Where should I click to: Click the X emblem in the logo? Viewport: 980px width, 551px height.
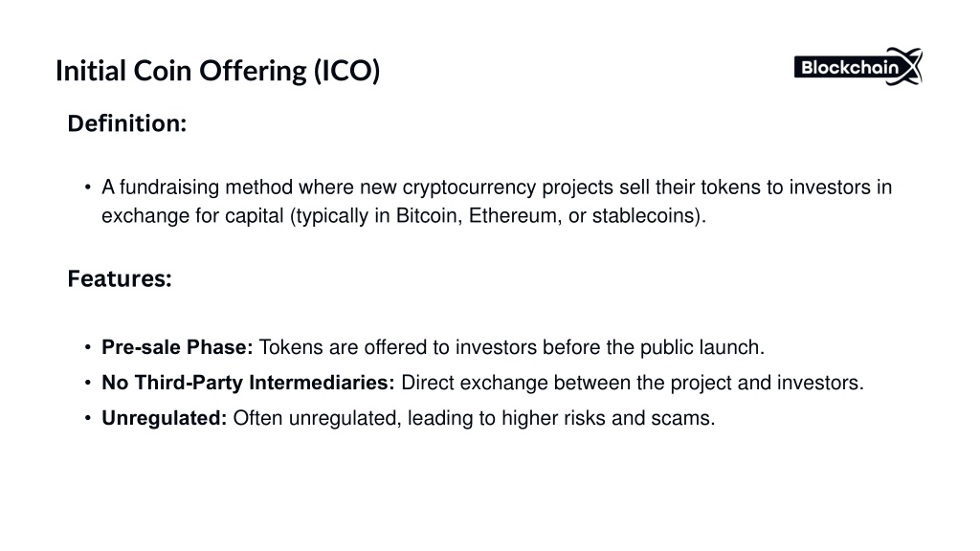905,66
